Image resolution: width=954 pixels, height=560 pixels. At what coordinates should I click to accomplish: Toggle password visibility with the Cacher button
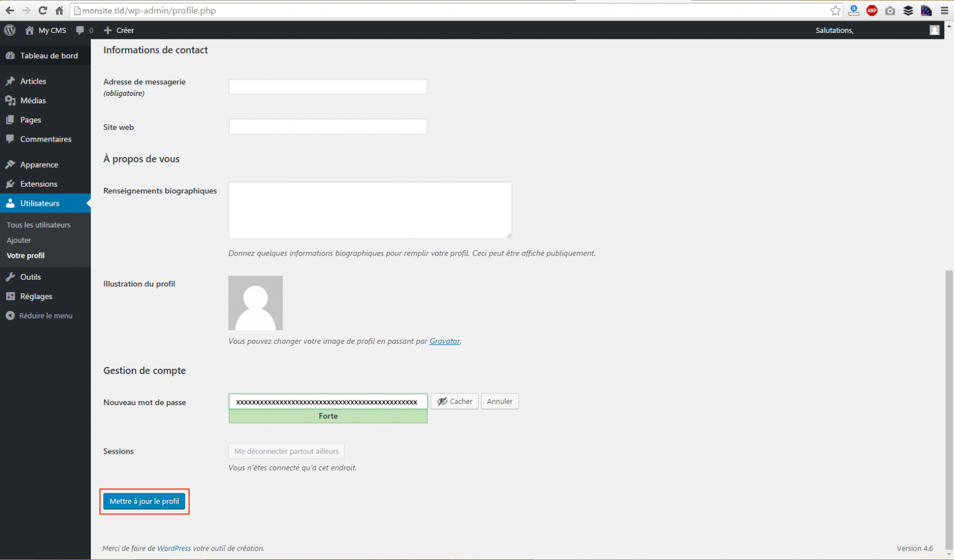pyautogui.click(x=454, y=401)
